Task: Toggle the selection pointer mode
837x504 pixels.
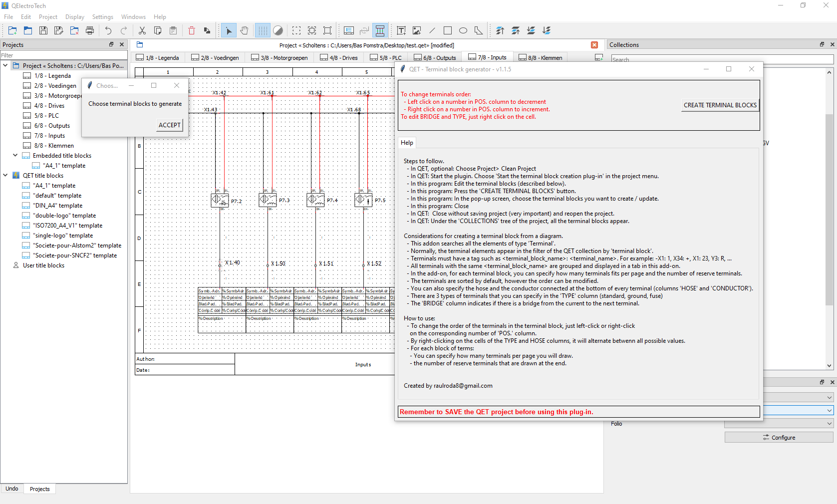Action: click(x=229, y=31)
